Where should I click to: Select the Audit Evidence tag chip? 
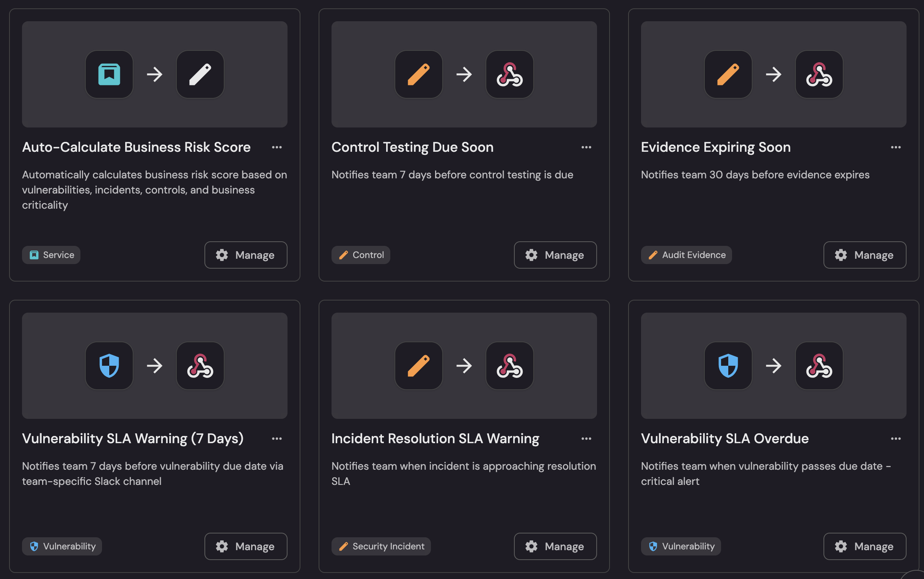685,255
